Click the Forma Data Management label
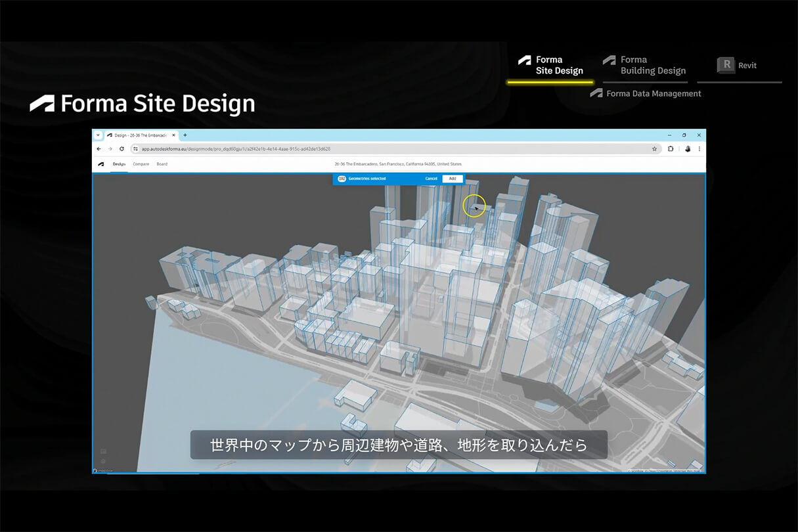This screenshot has height=532, width=798. point(646,93)
